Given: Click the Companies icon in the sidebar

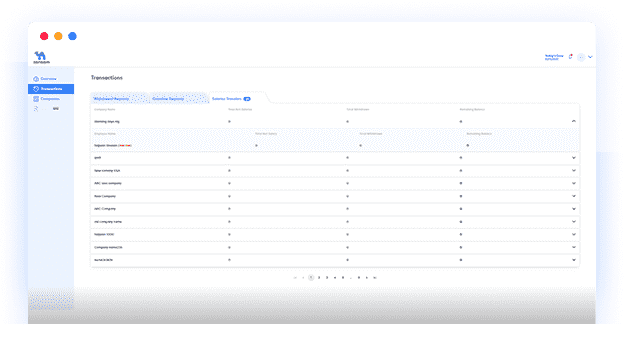Looking at the screenshot, I should pos(36,99).
